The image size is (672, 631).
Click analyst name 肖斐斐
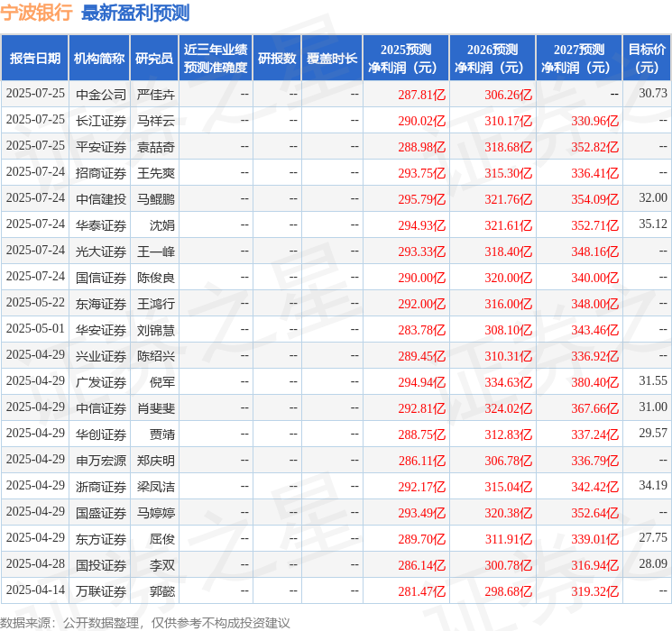coord(155,408)
